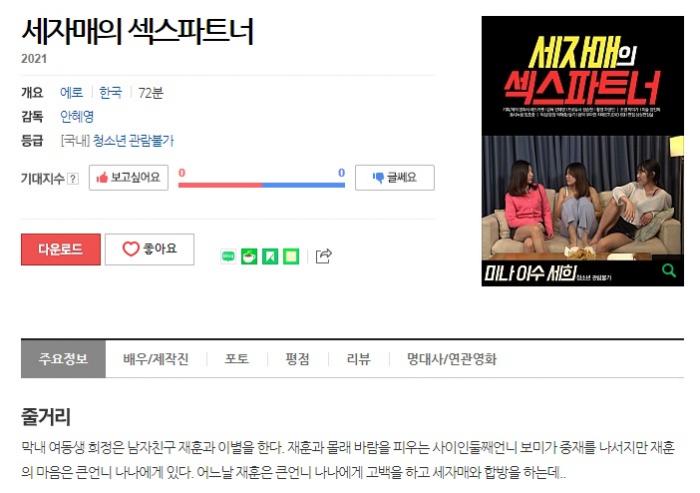Go to the 리뷰 tab
The image size is (700, 493).
tap(358, 359)
